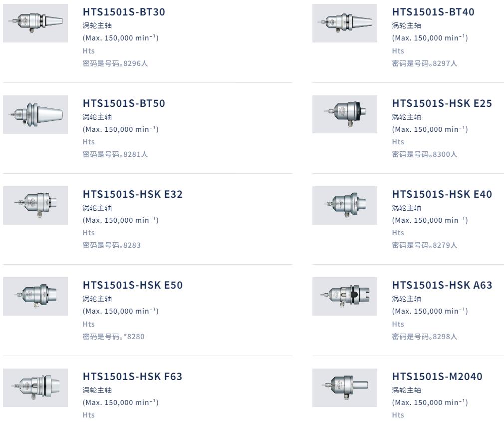Open the HTS1501S-HSK E32 thumbnail image
504x422 pixels.
click(35, 205)
